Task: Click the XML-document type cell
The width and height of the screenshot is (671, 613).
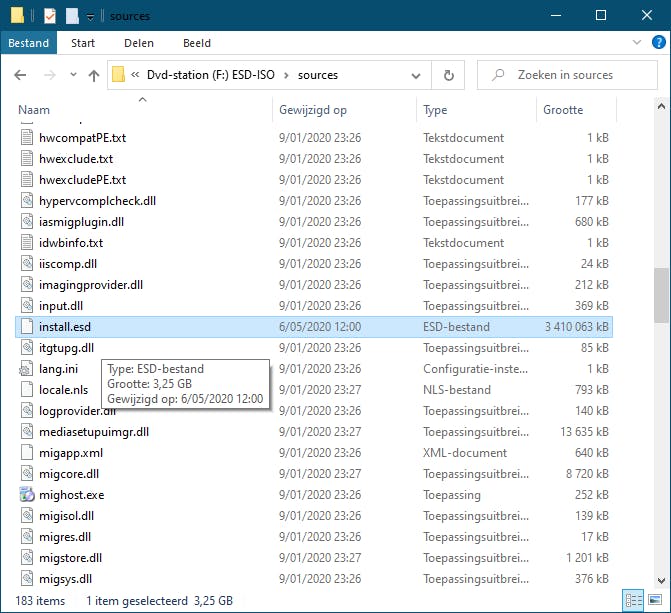Action: pyautogui.click(x=465, y=452)
